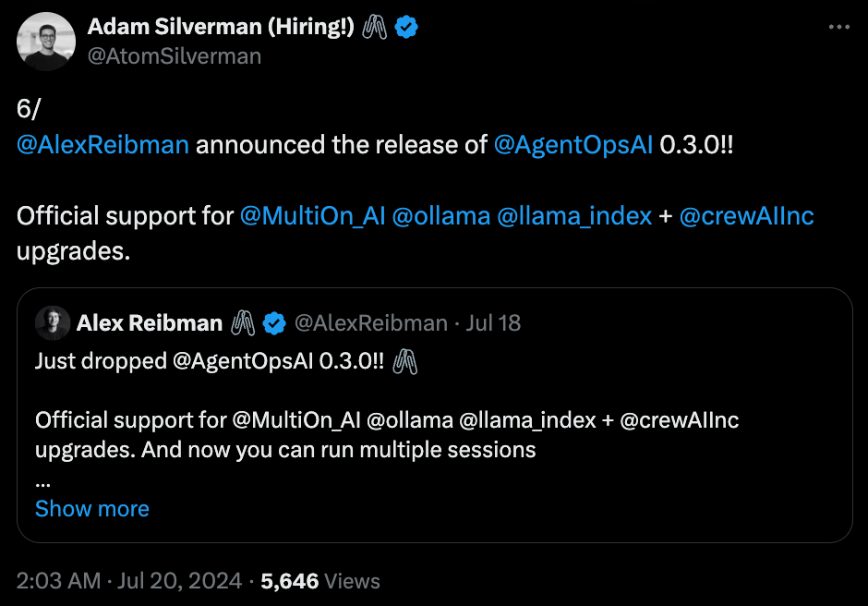Click the paperclip emoji next to Adam Silverman's name
This screenshot has height=606, width=868.
click(x=375, y=27)
